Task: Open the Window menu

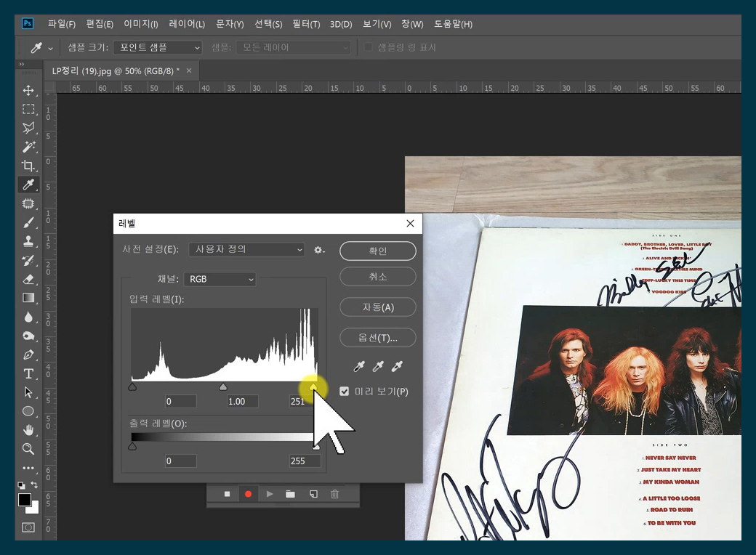Action: click(x=412, y=23)
